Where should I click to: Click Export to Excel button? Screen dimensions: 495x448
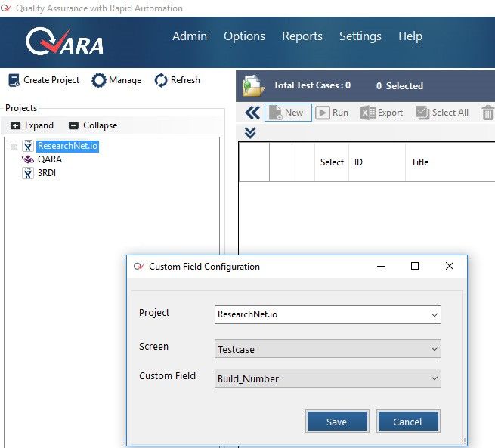382,113
